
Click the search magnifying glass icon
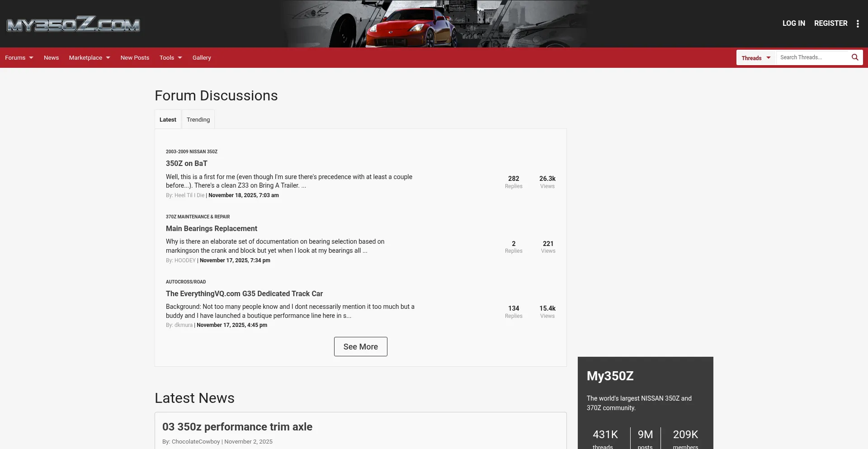[855, 57]
